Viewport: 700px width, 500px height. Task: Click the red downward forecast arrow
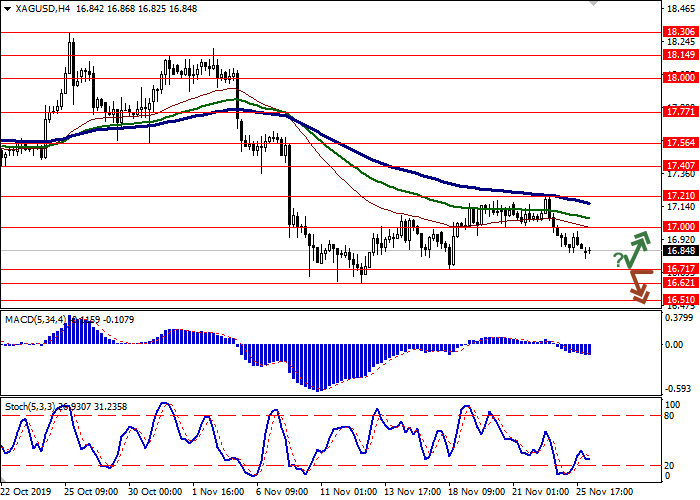point(640,283)
